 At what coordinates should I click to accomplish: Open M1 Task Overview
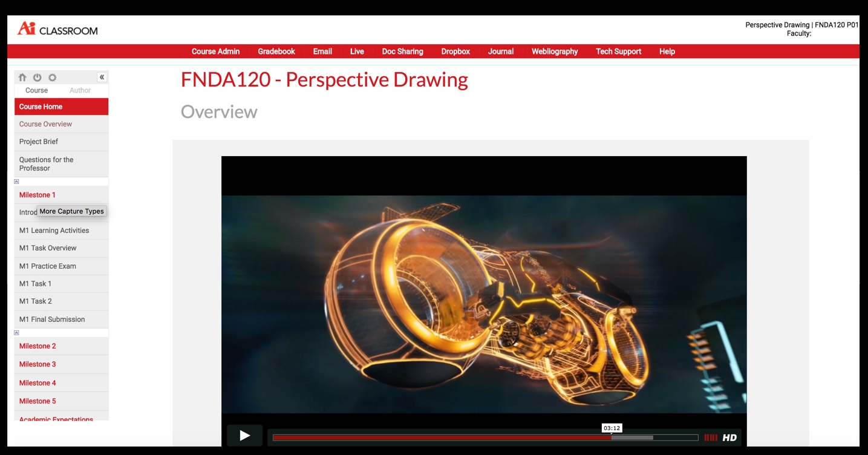61,248
